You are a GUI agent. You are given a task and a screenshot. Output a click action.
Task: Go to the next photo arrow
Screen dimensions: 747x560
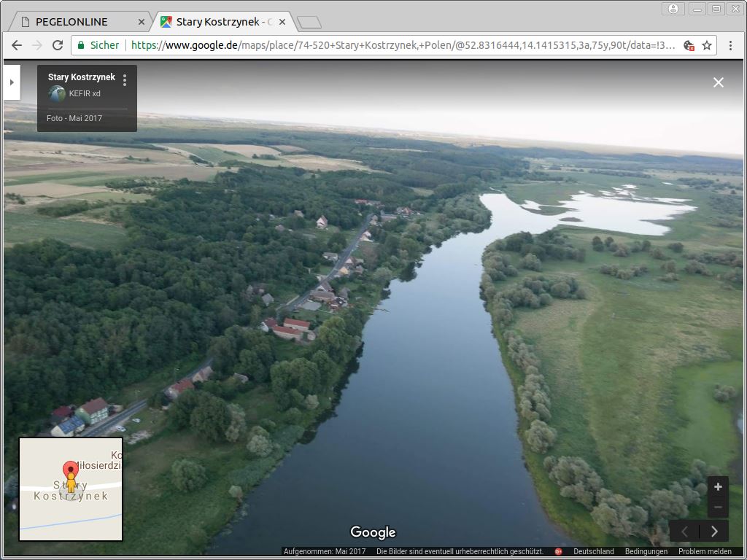[714, 532]
